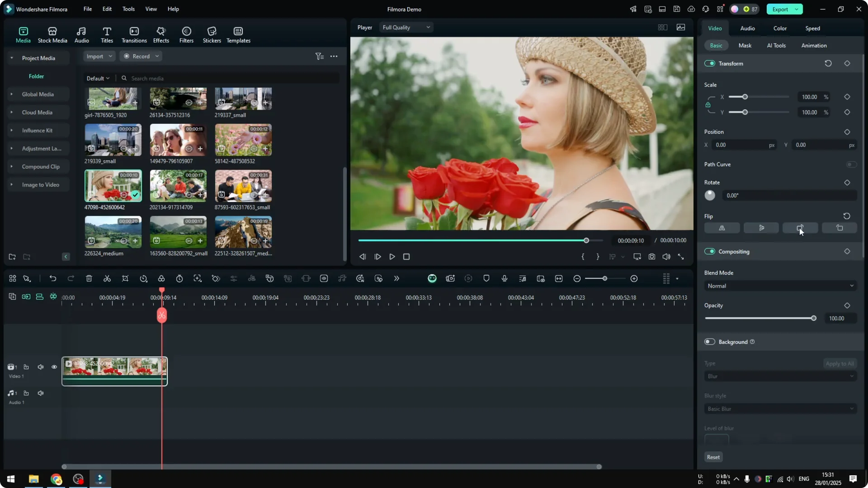Open the Tools menu
This screenshot has width=868, height=488.
[128, 9]
